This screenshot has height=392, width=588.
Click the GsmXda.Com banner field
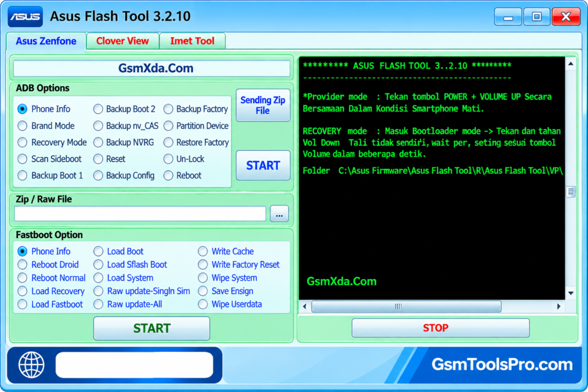(152, 68)
